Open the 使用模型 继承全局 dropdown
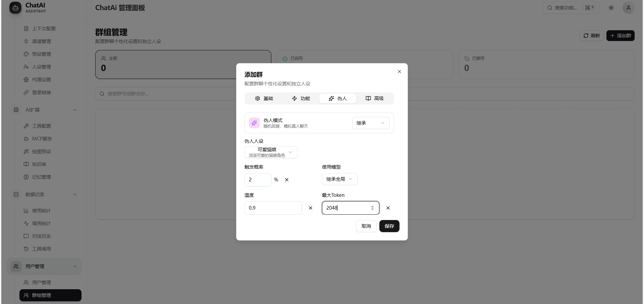 (x=339, y=179)
